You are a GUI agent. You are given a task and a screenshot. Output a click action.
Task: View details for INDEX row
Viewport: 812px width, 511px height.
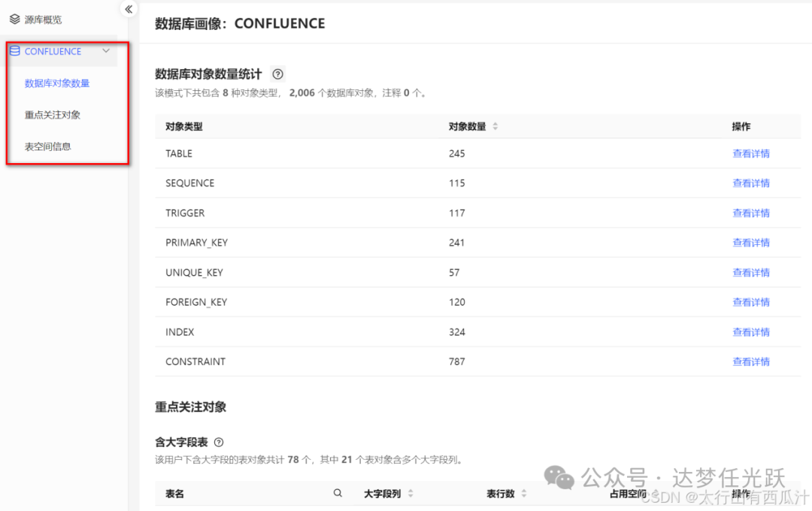(x=751, y=332)
